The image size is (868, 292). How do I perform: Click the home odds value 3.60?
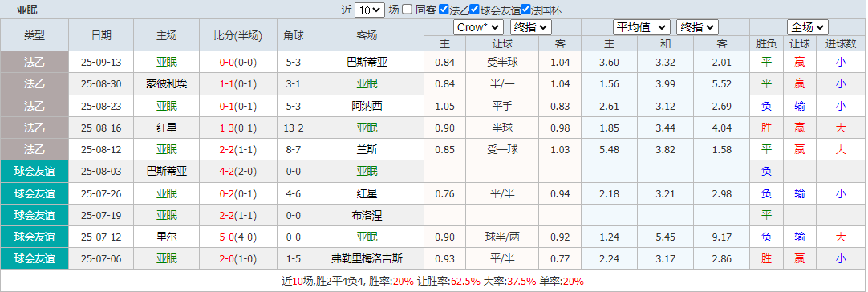[x=610, y=63]
